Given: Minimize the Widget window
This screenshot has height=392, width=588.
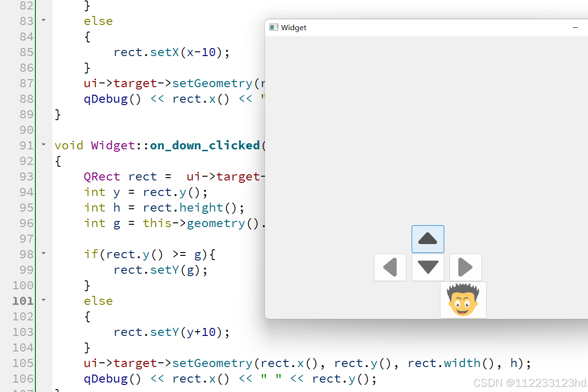Looking at the screenshot, I should pyautogui.click(x=575, y=28).
